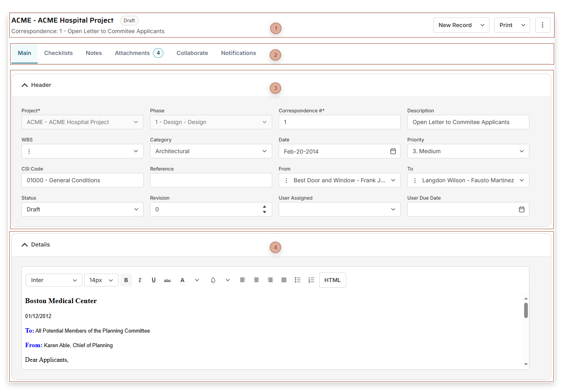This screenshot has width=563, height=392.
Task: Insert a numbered list
Action: pyautogui.click(x=311, y=280)
